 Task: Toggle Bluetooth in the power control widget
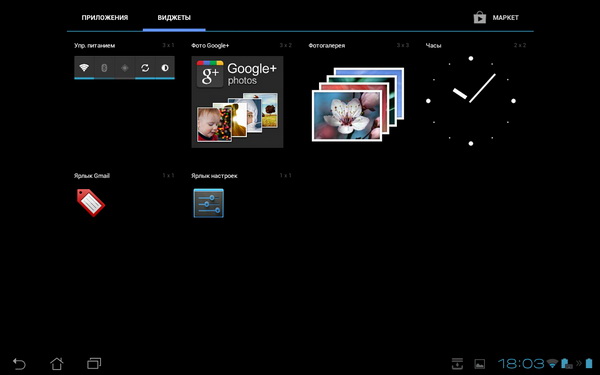coord(104,68)
